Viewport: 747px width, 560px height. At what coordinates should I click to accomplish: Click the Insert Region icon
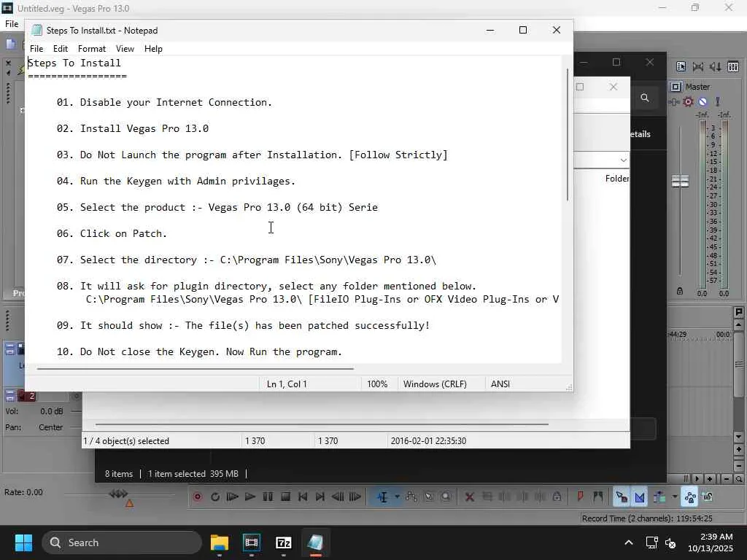tap(598, 497)
